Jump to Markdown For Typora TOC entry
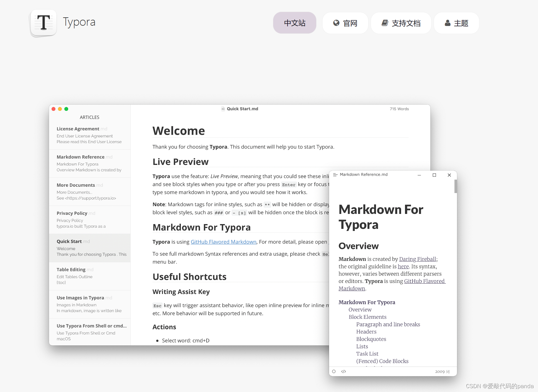 point(367,302)
